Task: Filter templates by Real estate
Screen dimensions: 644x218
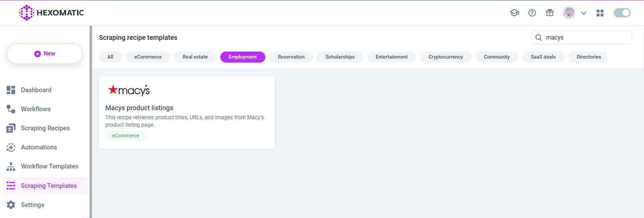Action: pos(195,57)
